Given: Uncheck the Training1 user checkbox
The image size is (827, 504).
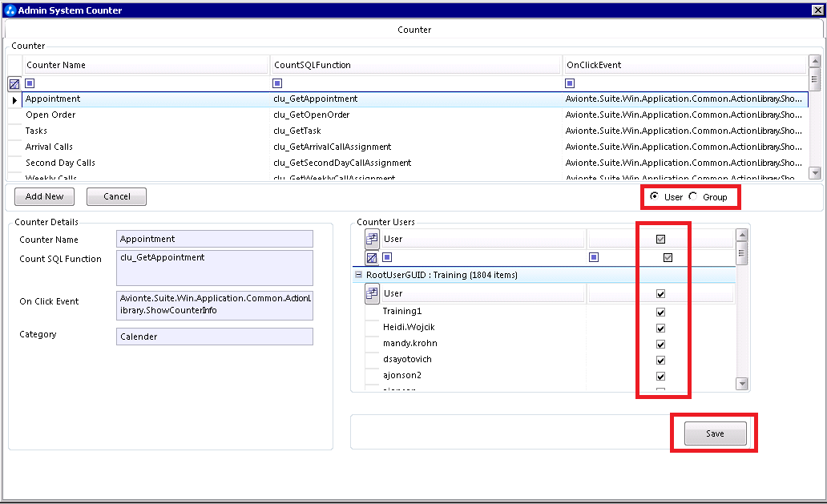Looking at the screenshot, I should tap(660, 311).
